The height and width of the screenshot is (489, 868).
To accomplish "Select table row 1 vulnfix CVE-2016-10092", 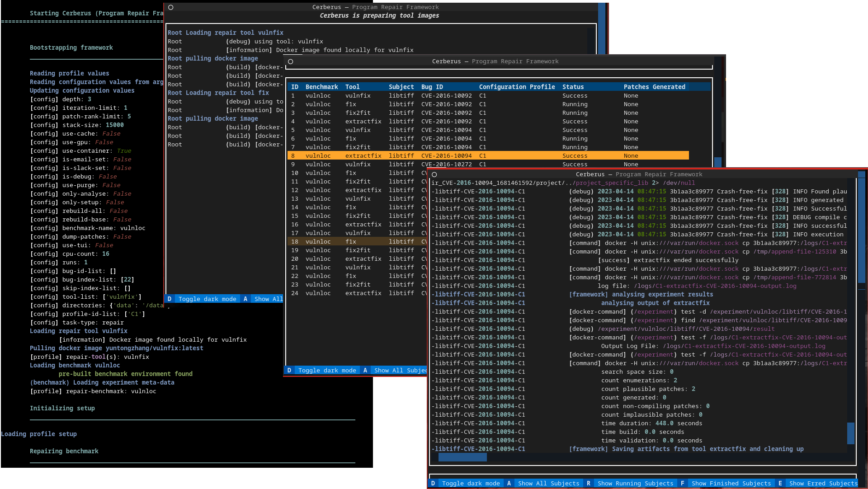I will [358, 95].
